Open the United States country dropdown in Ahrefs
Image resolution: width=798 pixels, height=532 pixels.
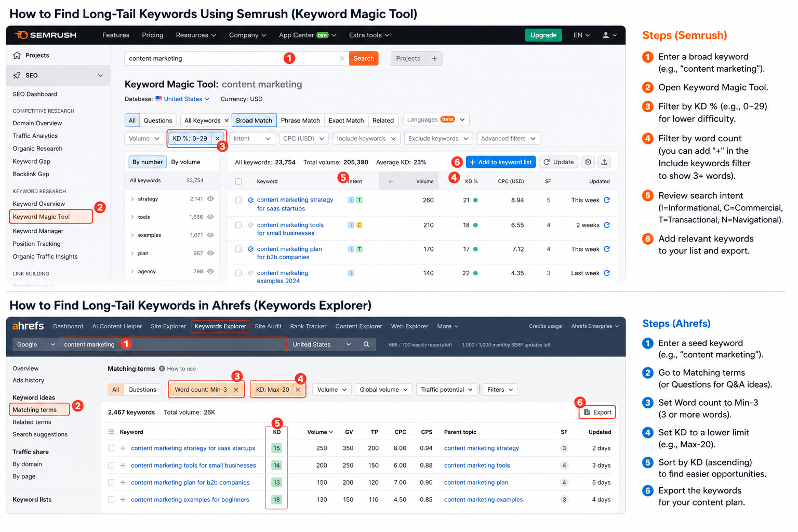pos(322,344)
